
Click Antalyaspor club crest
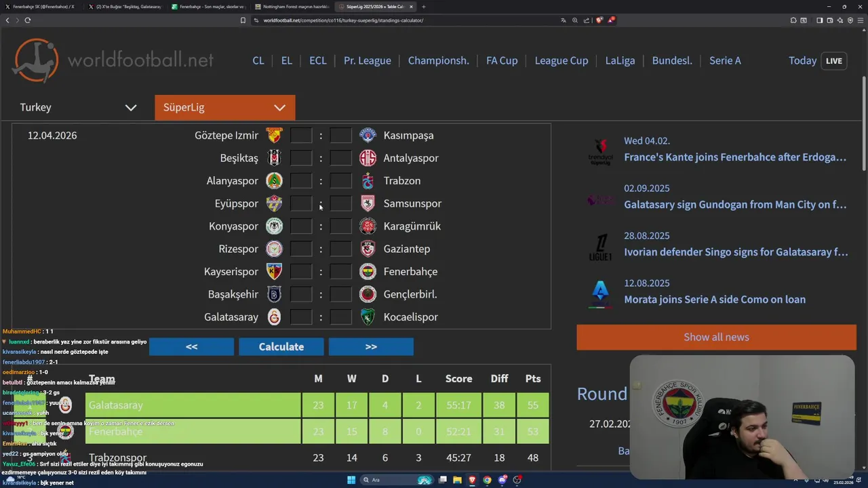pyautogui.click(x=368, y=158)
